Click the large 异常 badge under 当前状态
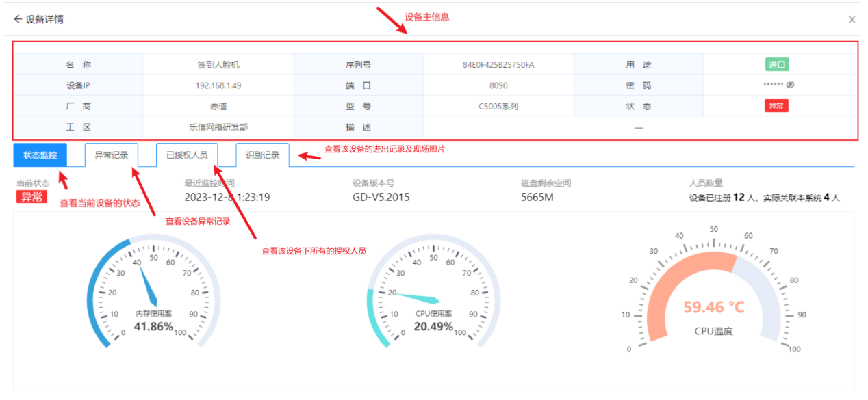Image resolution: width=868 pixels, height=400 pixels. coord(31,198)
